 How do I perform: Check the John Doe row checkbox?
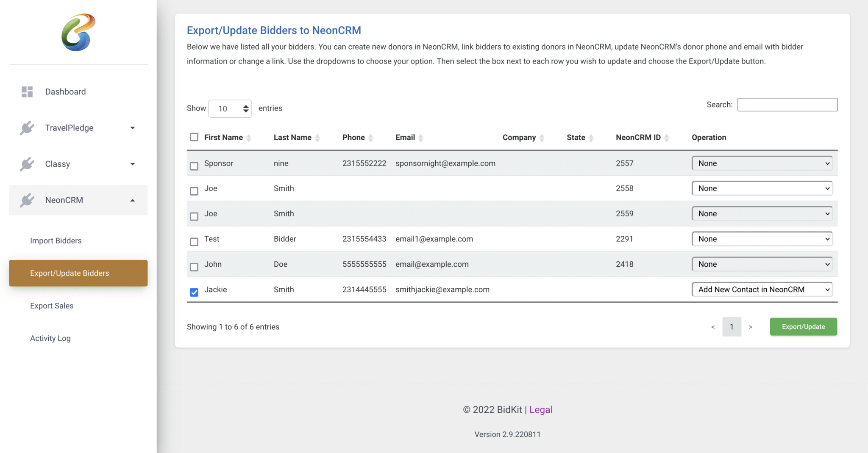pos(194,267)
